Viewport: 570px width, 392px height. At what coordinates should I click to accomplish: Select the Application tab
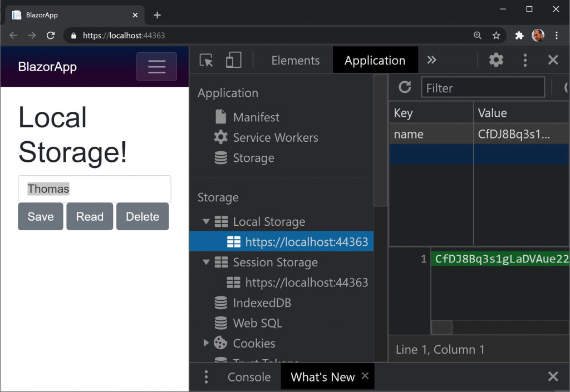point(375,60)
